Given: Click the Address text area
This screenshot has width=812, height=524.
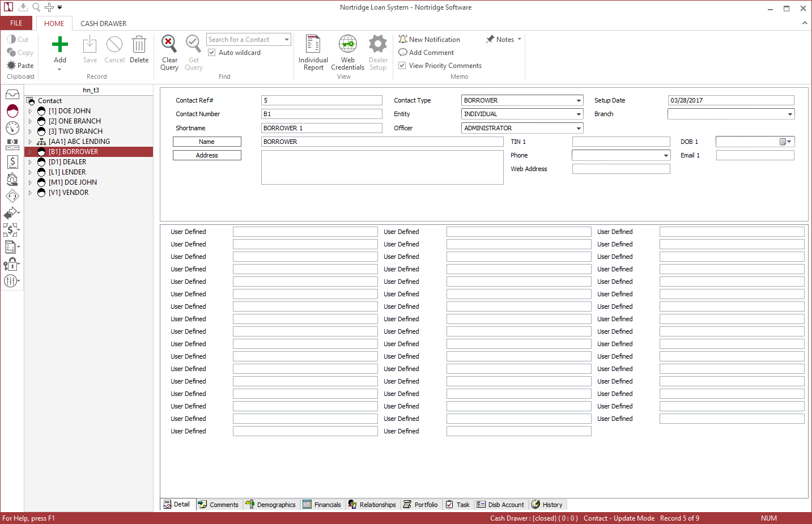Looking at the screenshot, I should [382, 167].
